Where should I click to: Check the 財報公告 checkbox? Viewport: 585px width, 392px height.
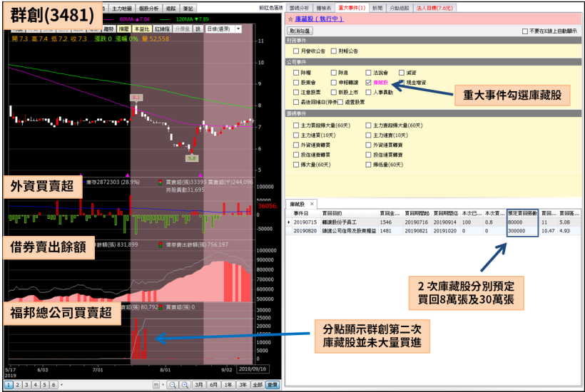tap(334, 51)
